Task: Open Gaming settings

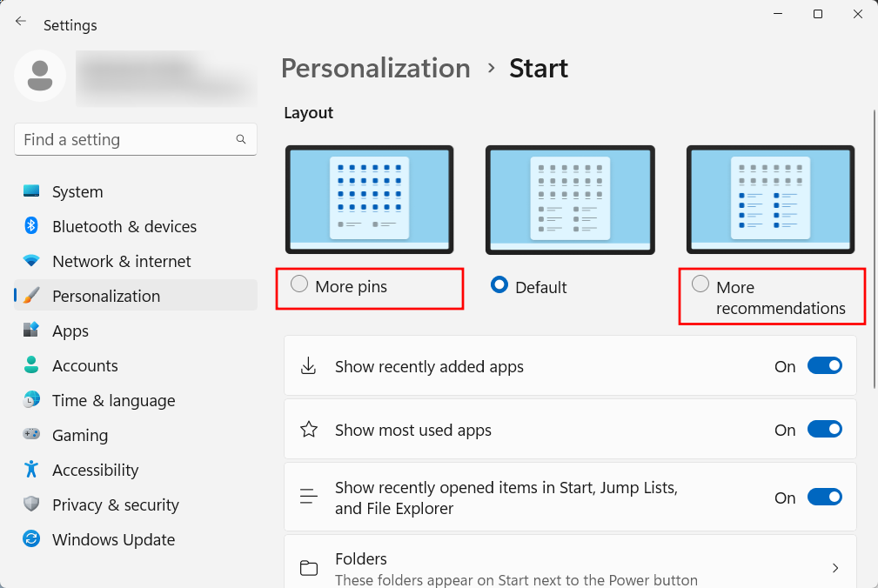Action: pyautogui.click(x=80, y=435)
